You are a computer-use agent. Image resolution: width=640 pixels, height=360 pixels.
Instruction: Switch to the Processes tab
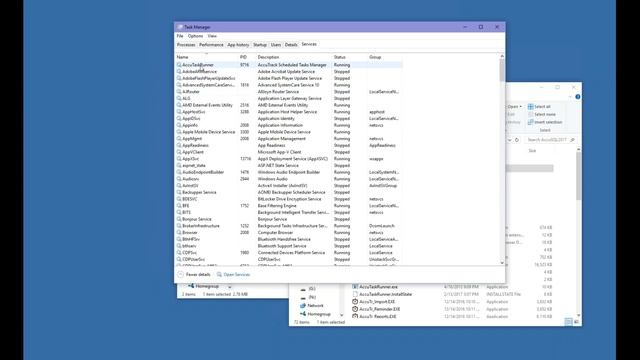[x=186, y=45]
